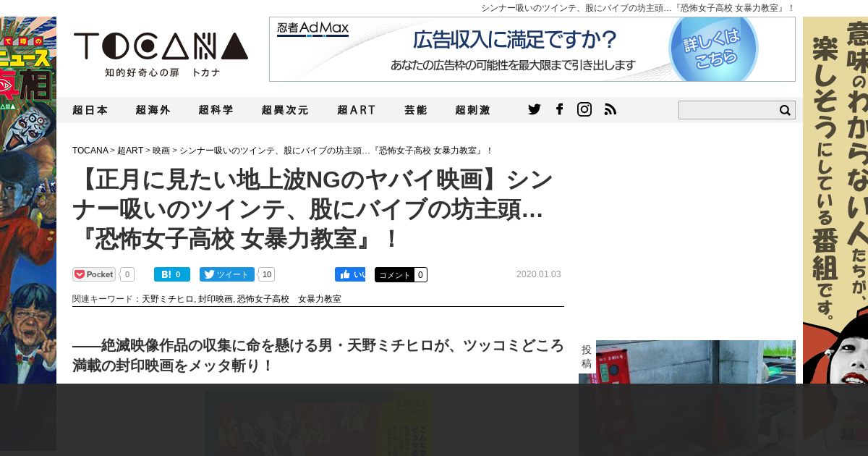Open keyword link 封印映画
This screenshot has height=456, width=868.
216,299
